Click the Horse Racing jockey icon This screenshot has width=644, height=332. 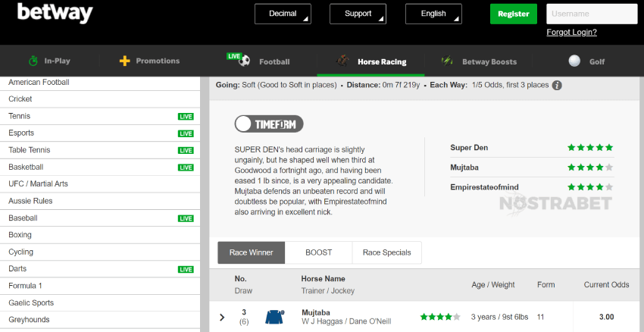(x=342, y=61)
